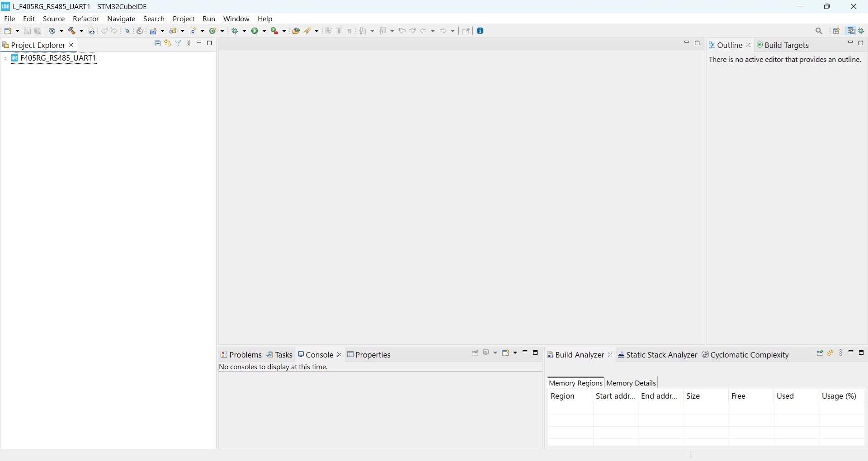Collapse all in Project Explorer
Screen dimensions: 868x461
158,43
